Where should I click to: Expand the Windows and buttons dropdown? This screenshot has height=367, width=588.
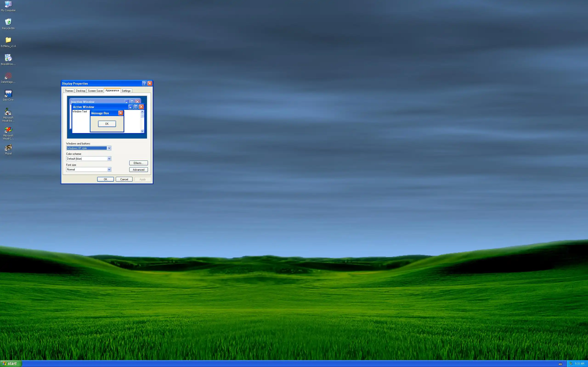click(109, 148)
